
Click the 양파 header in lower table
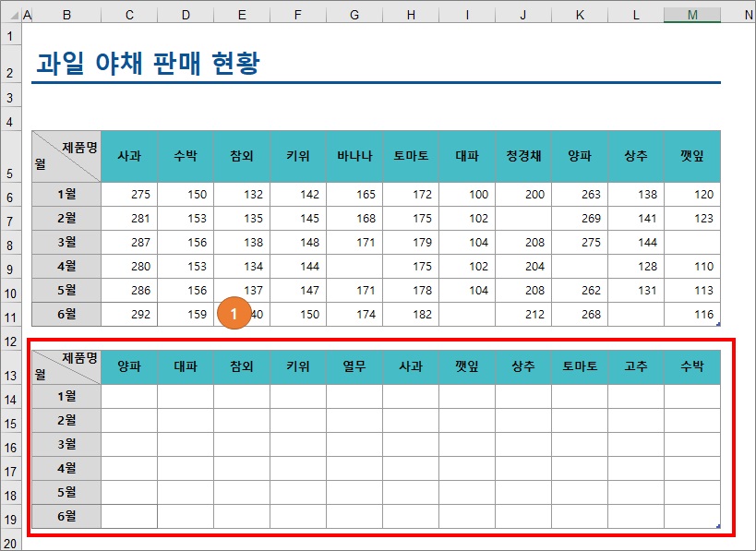pos(129,366)
